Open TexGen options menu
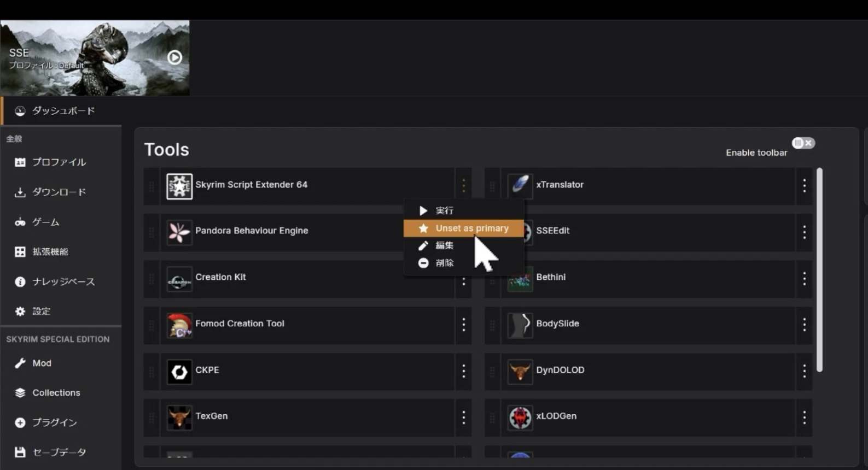The image size is (868, 470). coord(464,418)
